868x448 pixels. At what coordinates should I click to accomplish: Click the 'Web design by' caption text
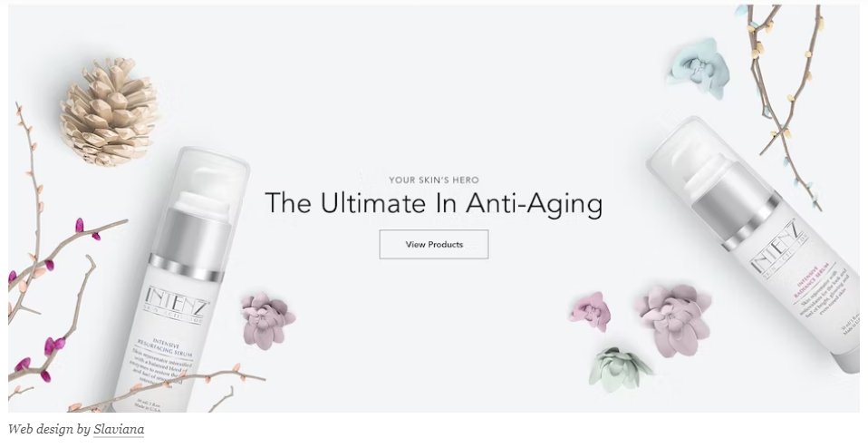pyautogui.click(x=49, y=429)
